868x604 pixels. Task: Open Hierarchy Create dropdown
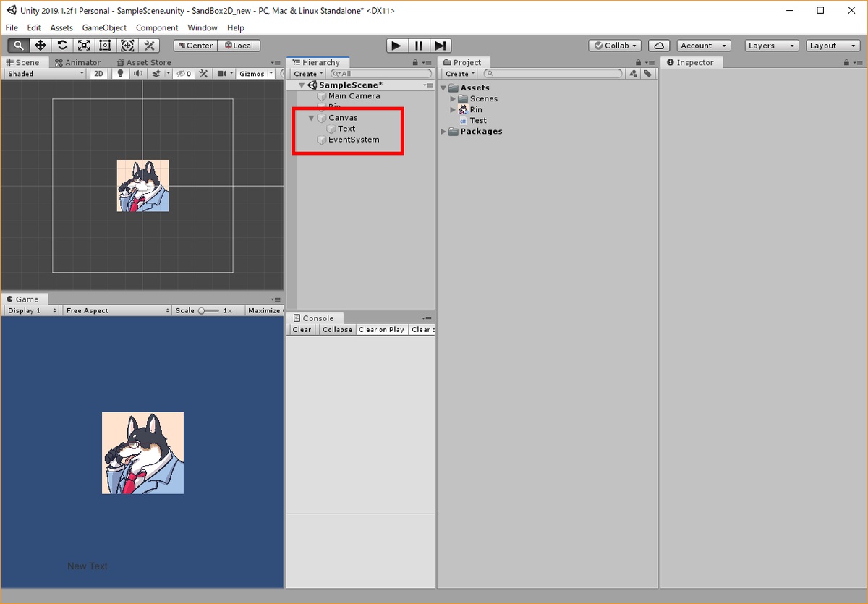[308, 74]
